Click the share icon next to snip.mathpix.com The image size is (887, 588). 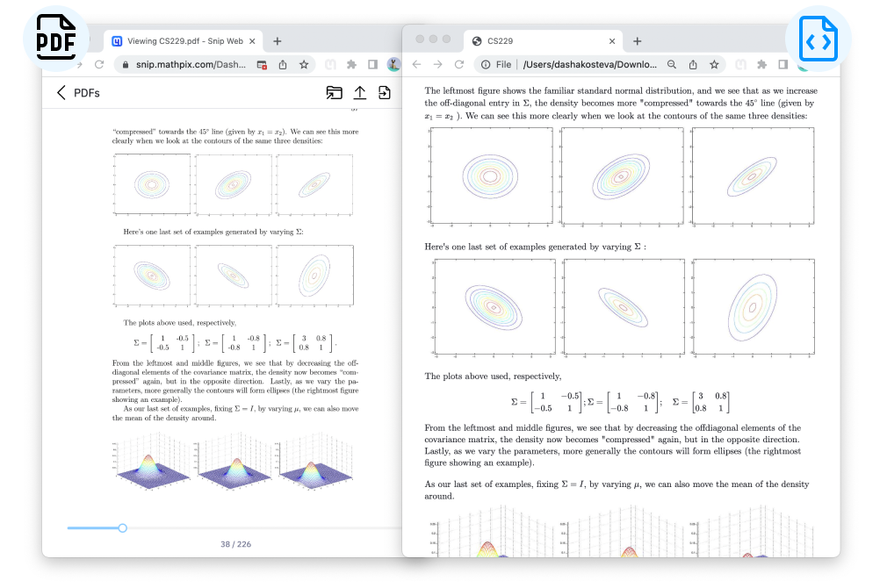point(283,64)
